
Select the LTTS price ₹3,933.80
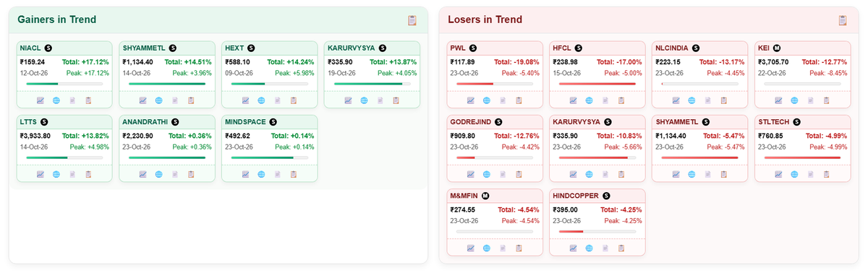click(x=36, y=136)
